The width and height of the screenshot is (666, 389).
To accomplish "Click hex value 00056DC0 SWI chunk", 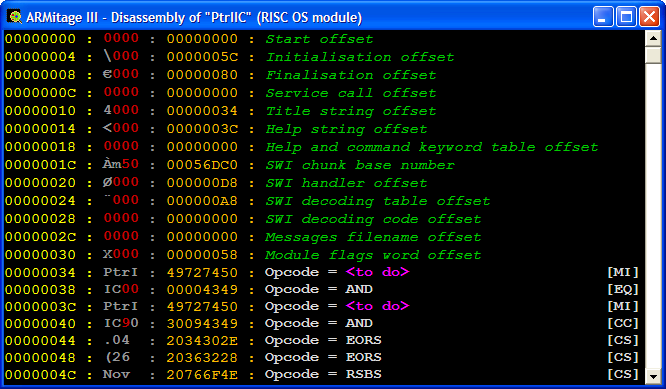I will (x=202, y=165).
